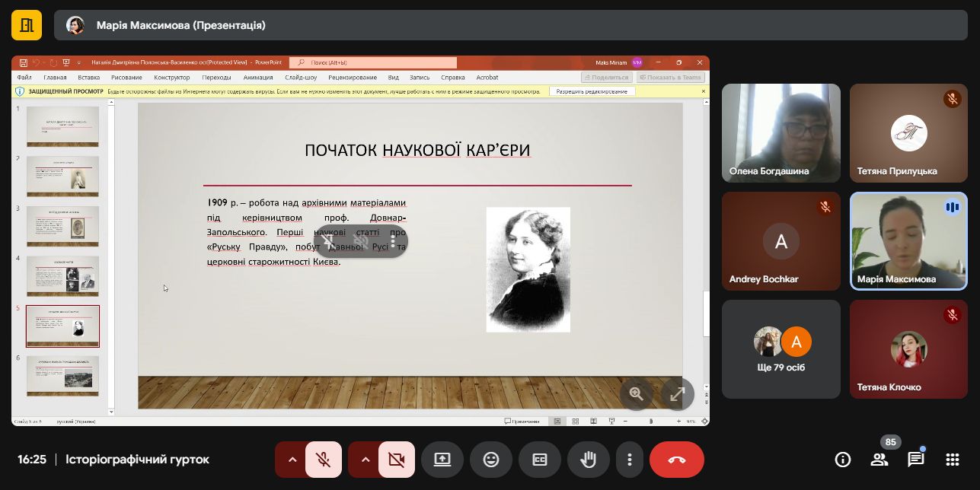Toggle the microphone on

click(324, 460)
